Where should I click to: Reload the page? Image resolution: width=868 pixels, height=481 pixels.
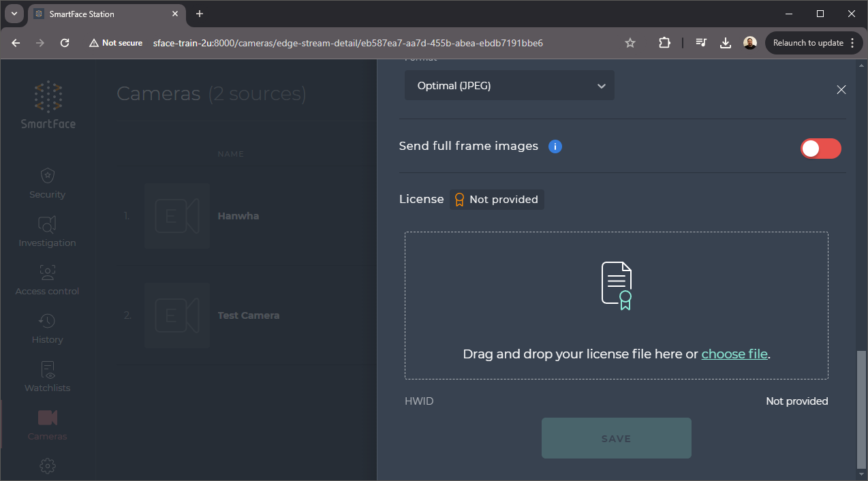click(65, 43)
